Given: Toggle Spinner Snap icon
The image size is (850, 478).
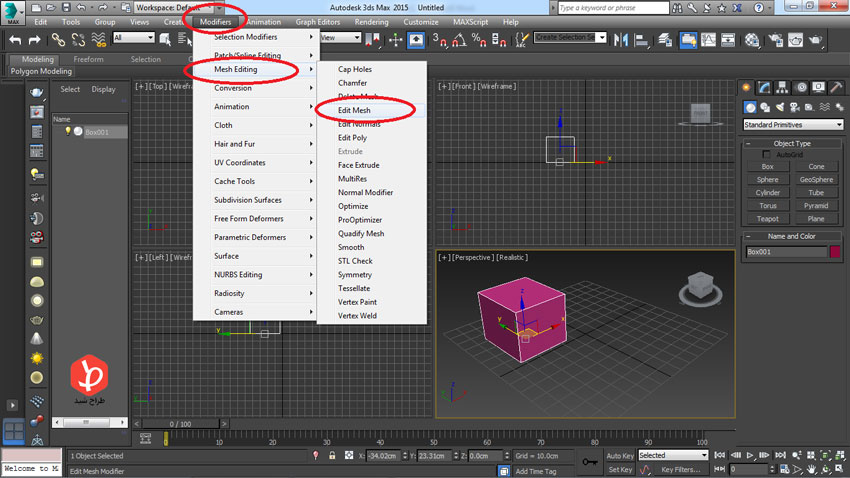Looking at the screenshot, I should pyautogui.click(x=498, y=39).
